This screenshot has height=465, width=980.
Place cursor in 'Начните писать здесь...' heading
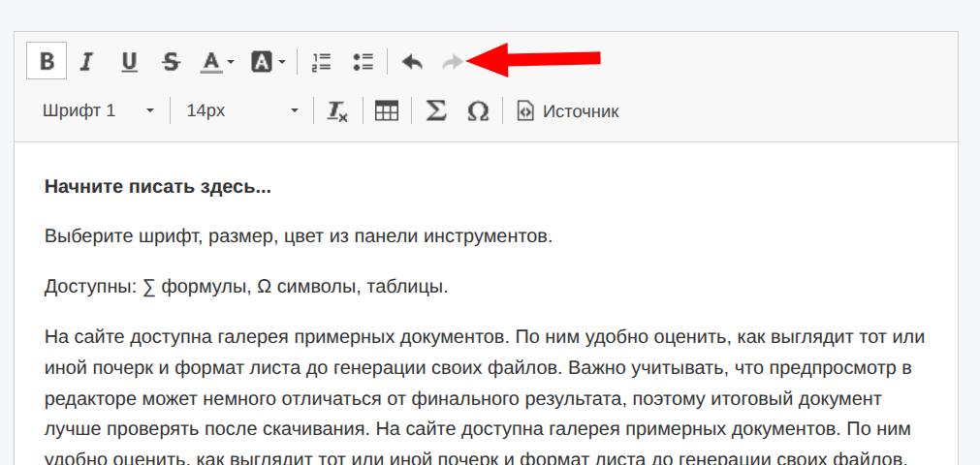157,187
